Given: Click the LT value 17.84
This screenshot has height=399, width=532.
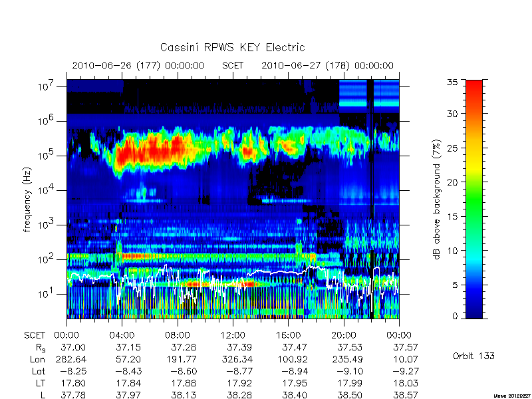Looking at the screenshot, I should tap(128, 383).
